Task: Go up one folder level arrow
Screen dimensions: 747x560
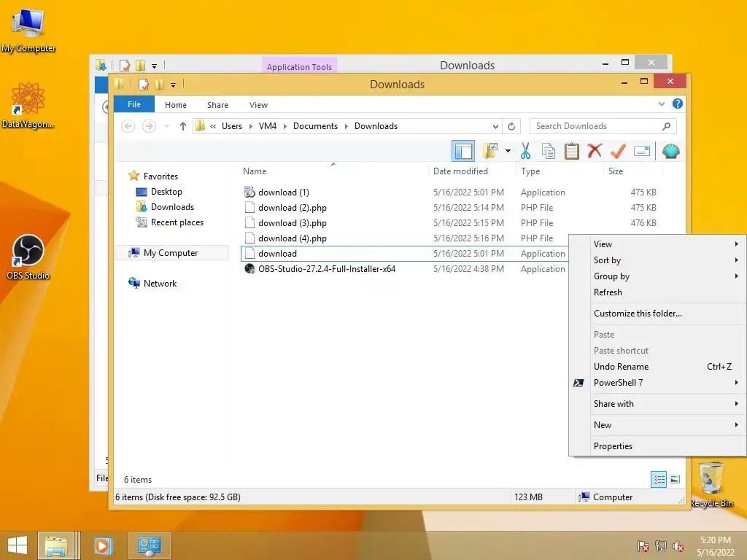Action: click(x=183, y=126)
